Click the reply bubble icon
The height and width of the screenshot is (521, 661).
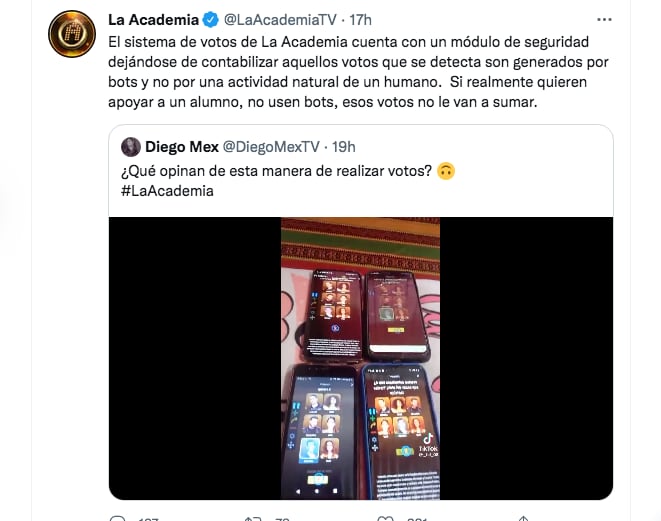(x=118, y=518)
